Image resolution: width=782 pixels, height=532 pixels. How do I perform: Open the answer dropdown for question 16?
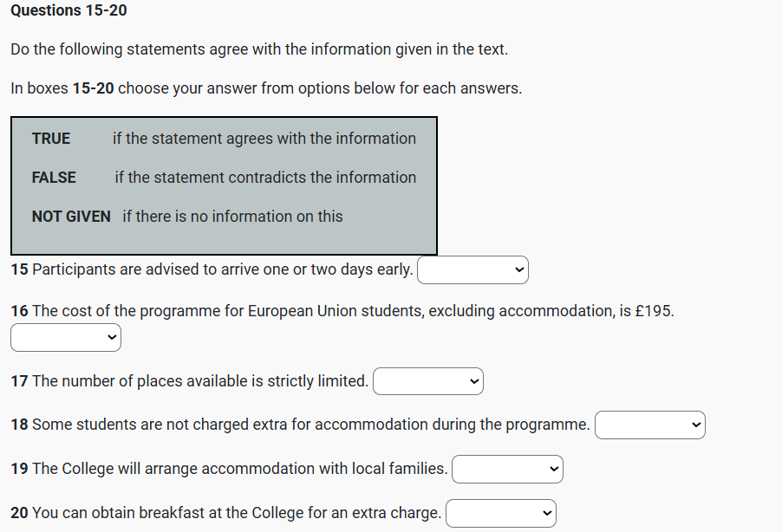[66, 337]
